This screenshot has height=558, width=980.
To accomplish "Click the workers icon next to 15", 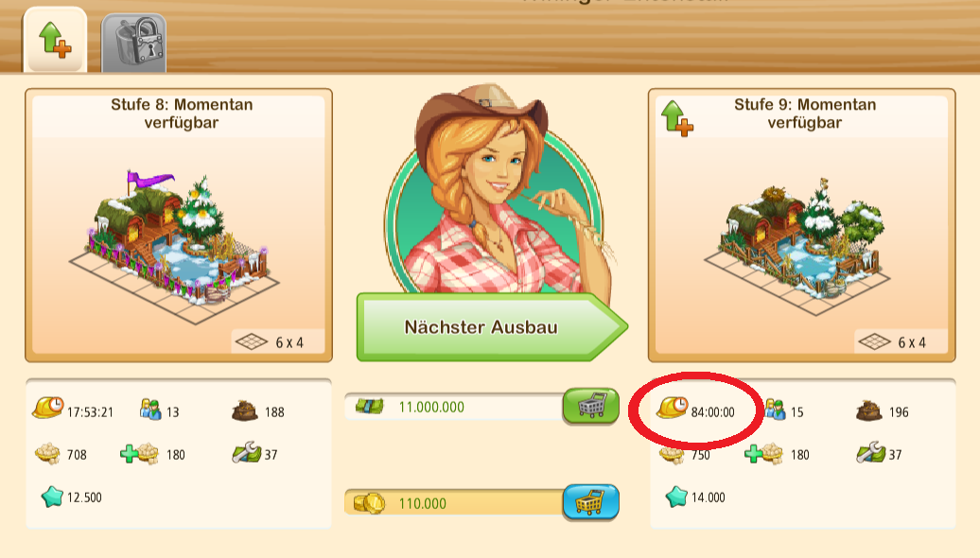I will click(775, 410).
